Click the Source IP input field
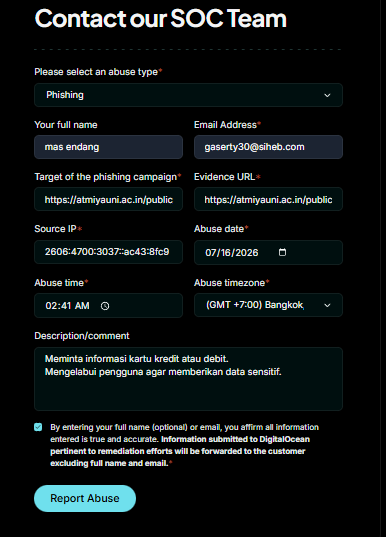 109,252
